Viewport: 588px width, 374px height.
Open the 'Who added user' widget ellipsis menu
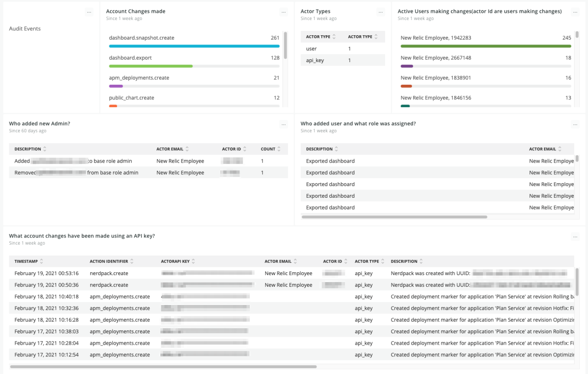point(575,125)
